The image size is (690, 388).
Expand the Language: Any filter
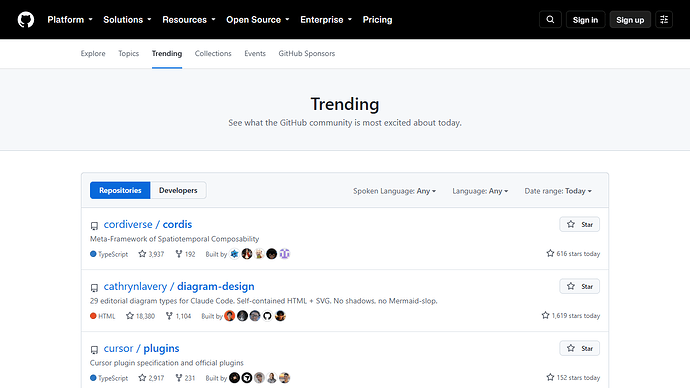point(480,191)
